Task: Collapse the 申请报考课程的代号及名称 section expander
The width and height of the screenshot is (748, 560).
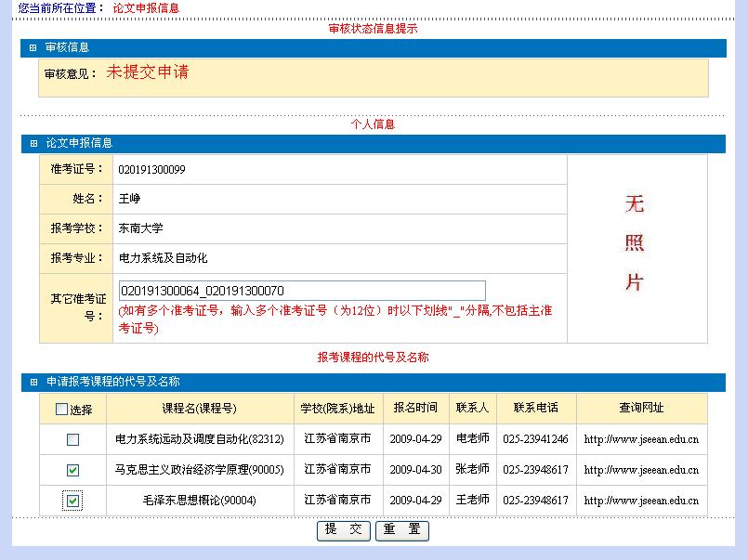Action: tap(33, 382)
